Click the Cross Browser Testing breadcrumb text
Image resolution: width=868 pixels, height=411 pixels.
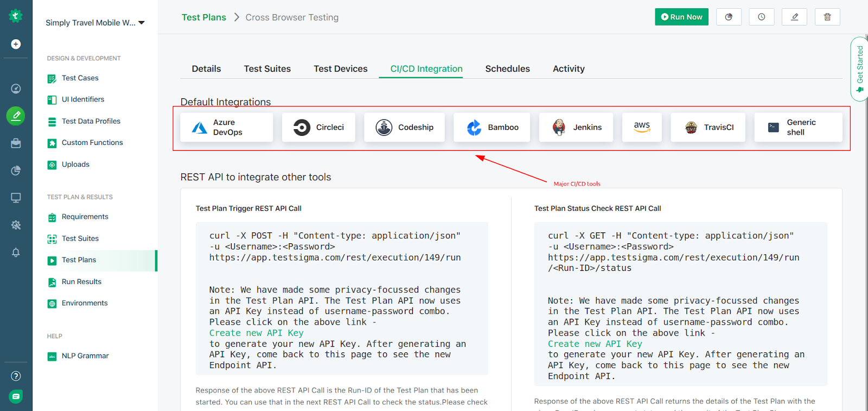[292, 17]
